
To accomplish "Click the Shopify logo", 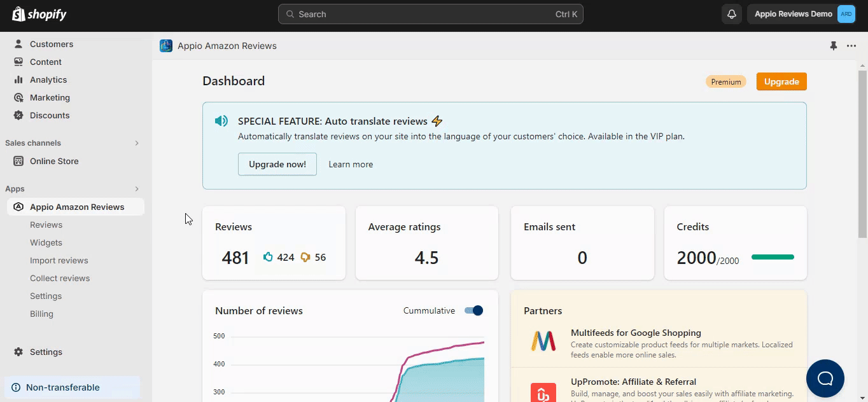I will pyautogui.click(x=39, y=14).
